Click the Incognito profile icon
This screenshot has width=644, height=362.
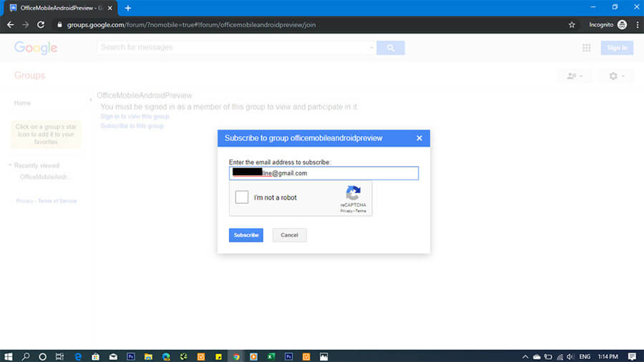tap(622, 24)
